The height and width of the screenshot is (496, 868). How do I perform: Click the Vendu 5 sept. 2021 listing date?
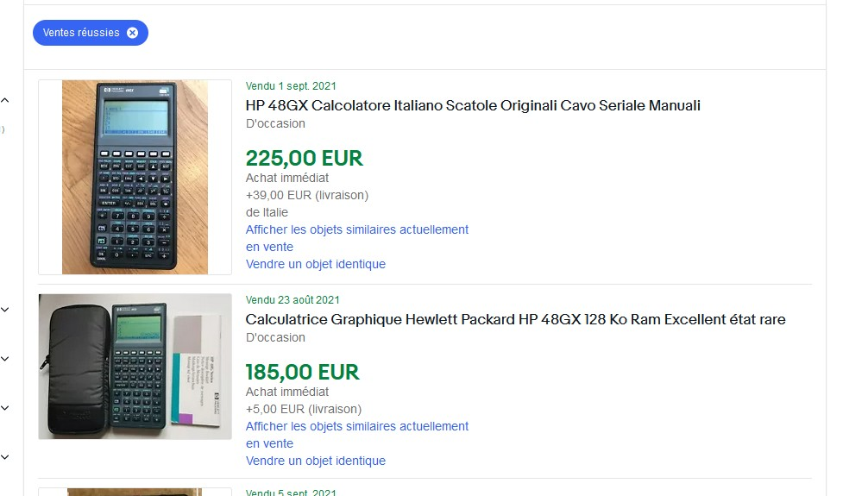point(291,493)
